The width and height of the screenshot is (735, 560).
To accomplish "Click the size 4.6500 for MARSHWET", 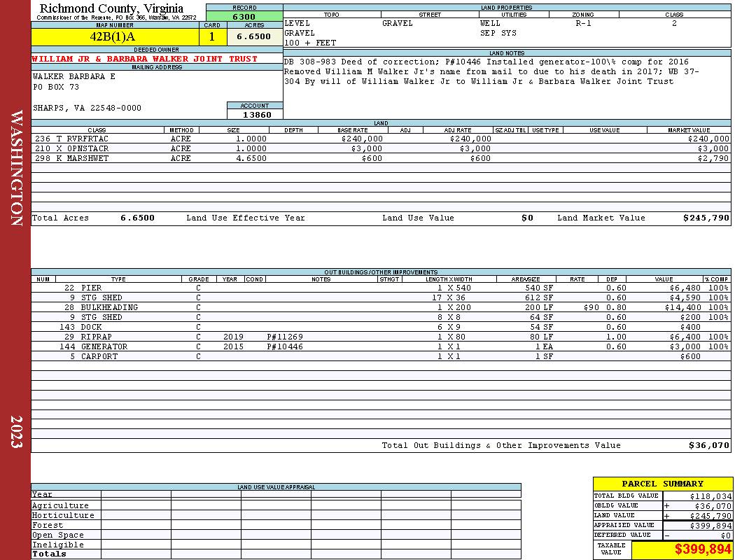I will coord(251,159).
